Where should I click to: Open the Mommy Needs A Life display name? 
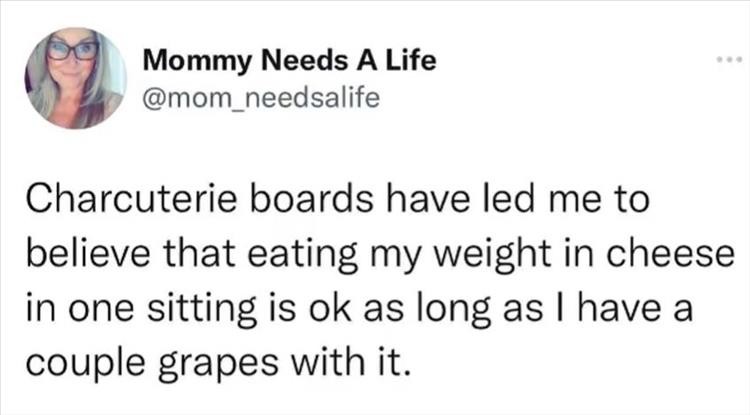[x=290, y=62]
